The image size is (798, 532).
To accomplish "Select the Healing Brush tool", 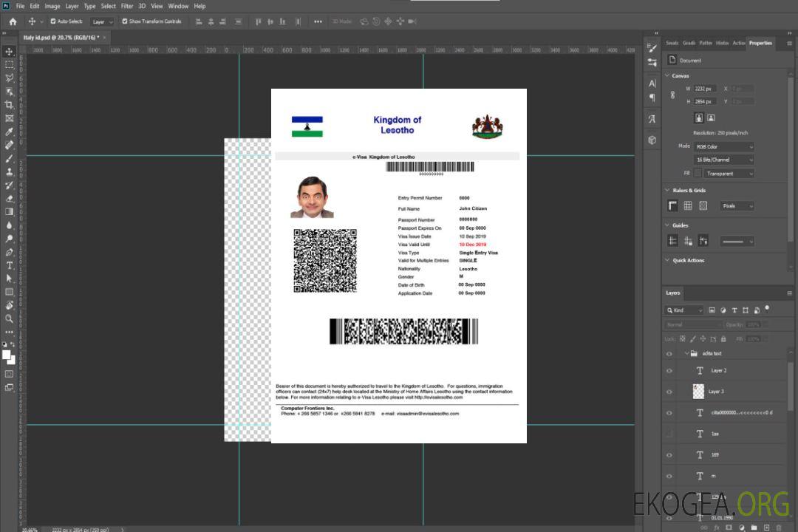I will pos(9,145).
